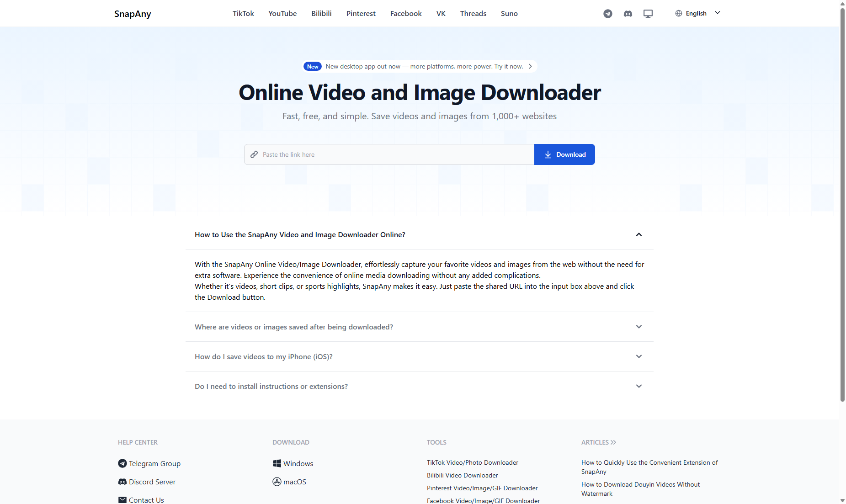
Task: Expand How do I save to iPhone question
Action: [x=420, y=356]
